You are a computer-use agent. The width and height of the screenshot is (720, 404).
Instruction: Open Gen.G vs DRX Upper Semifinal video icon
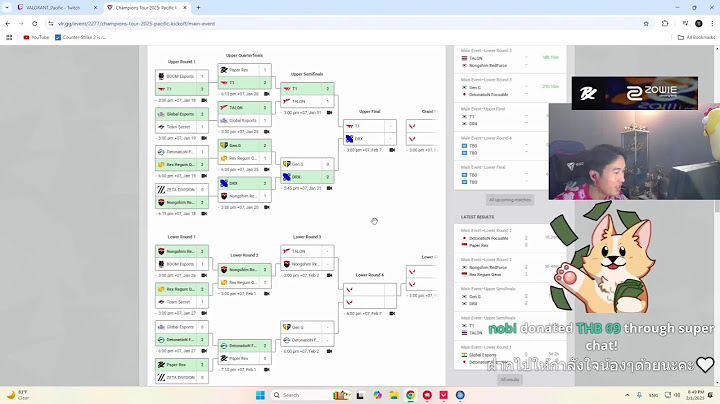pyautogui.click(x=329, y=188)
